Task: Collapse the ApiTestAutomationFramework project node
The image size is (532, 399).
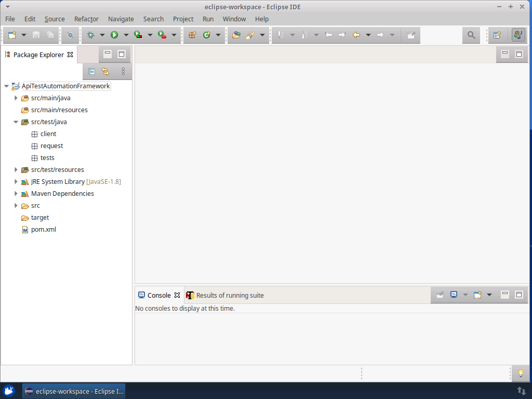Action: (6, 86)
